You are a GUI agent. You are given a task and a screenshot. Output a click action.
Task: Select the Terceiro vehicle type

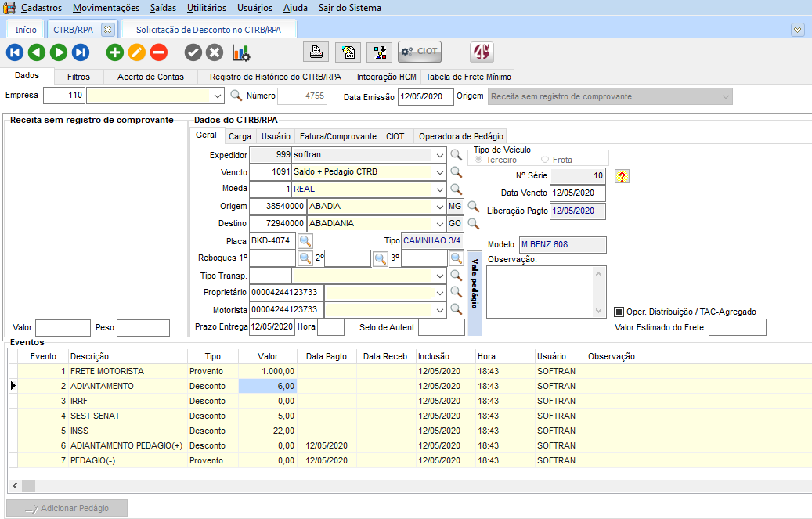[x=478, y=160]
